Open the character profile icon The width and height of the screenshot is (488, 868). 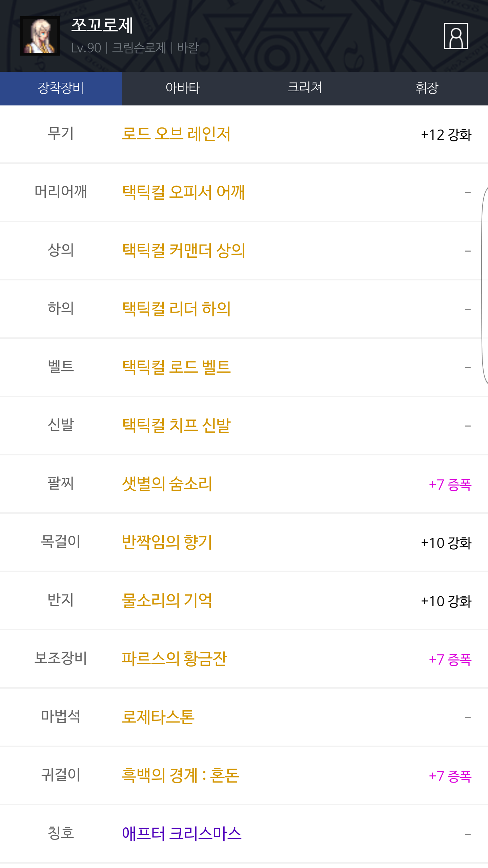pos(456,36)
